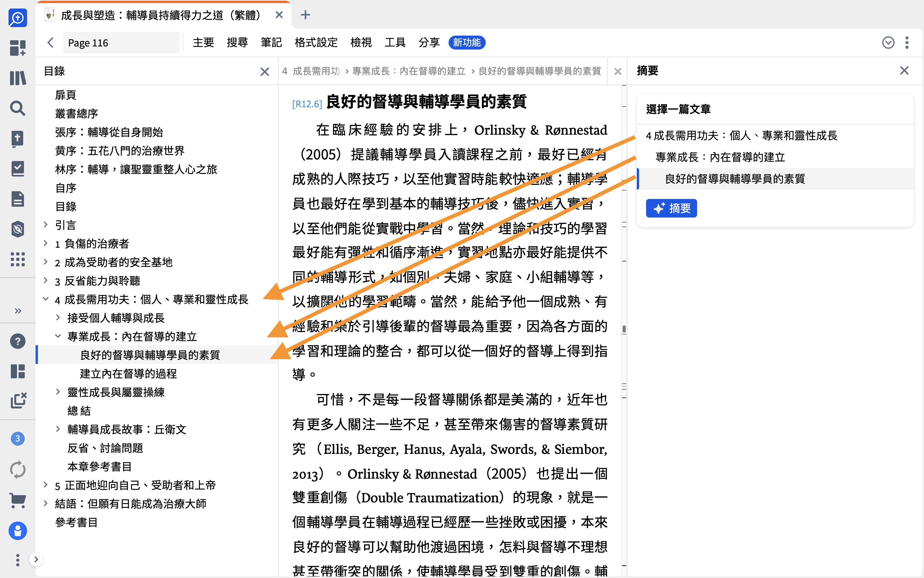Screen dimensions: 924x578
Task: Close the book tab 成長與塑造
Action: click(x=279, y=15)
